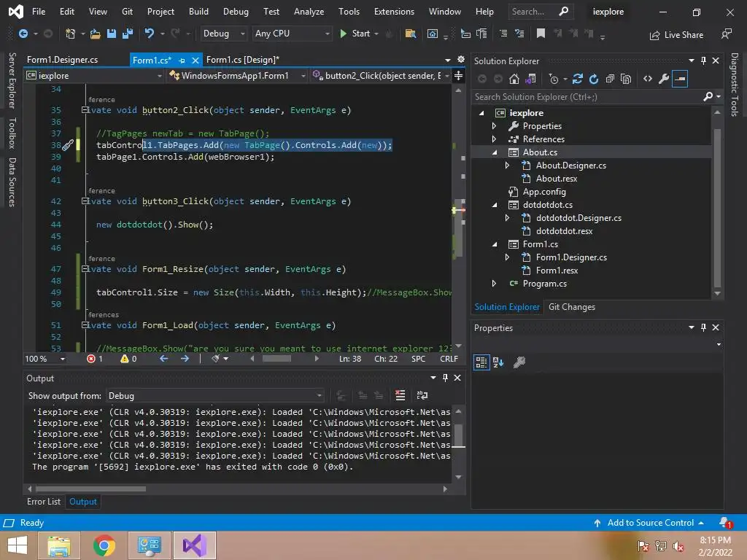Click the Save All toolbar icon

pos(128,34)
